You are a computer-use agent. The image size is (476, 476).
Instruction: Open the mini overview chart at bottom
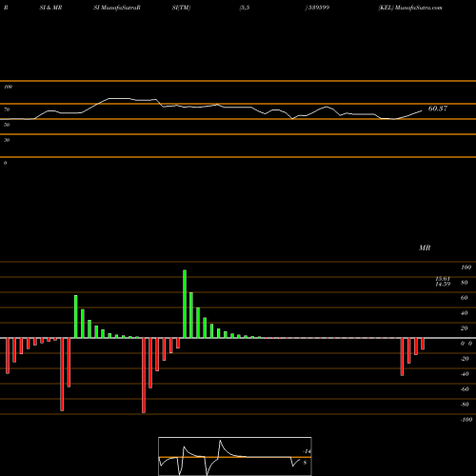(x=235, y=456)
